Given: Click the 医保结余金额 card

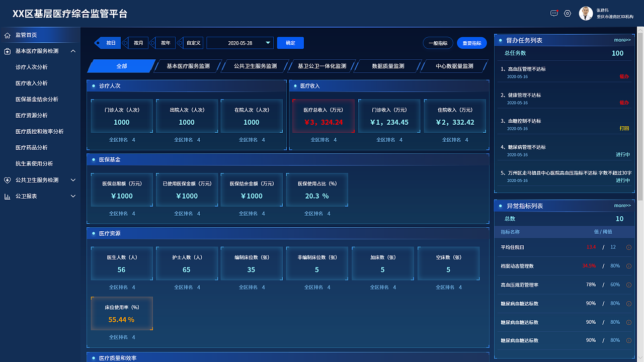Looking at the screenshot, I should click(x=252, y=190).
